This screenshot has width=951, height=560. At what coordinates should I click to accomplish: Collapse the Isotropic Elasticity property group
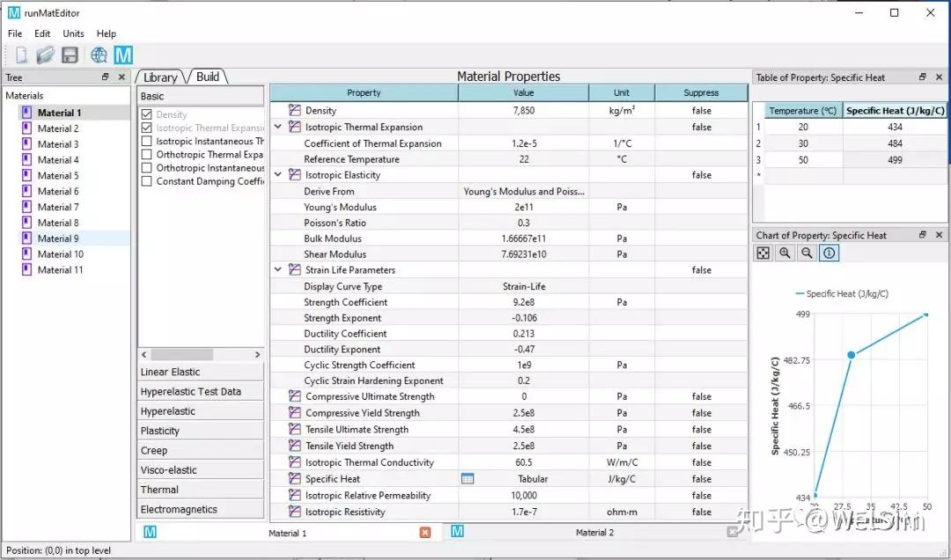tap(277, 174)
